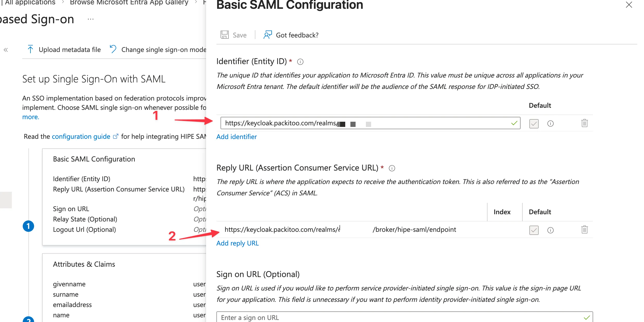This screenshot has width=644, height=322.
Task: Uncheck the Default checkbox for the identifier
Action: (x=534, y=124)
